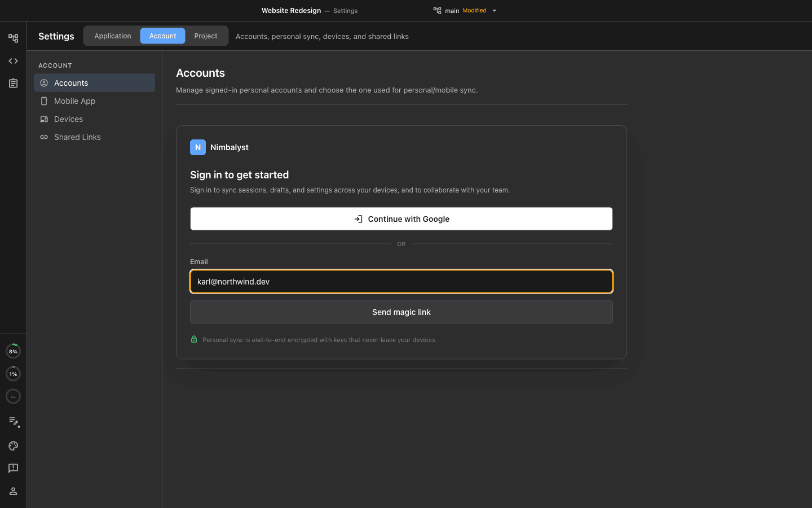Viewport: 812px width, 508px height.
Task: Click the Modified status label
Action: pos(474,11)
